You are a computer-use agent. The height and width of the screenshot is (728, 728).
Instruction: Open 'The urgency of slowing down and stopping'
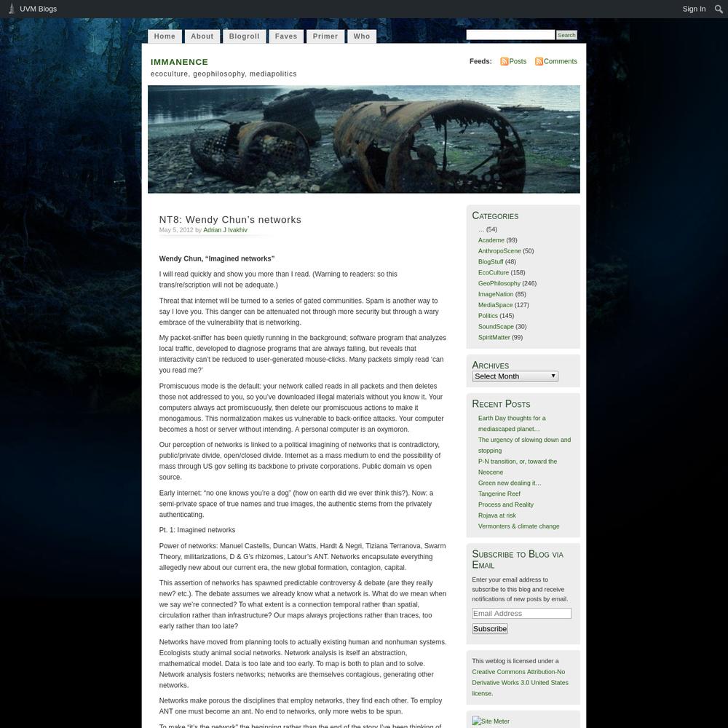click(x=525, y=445)
